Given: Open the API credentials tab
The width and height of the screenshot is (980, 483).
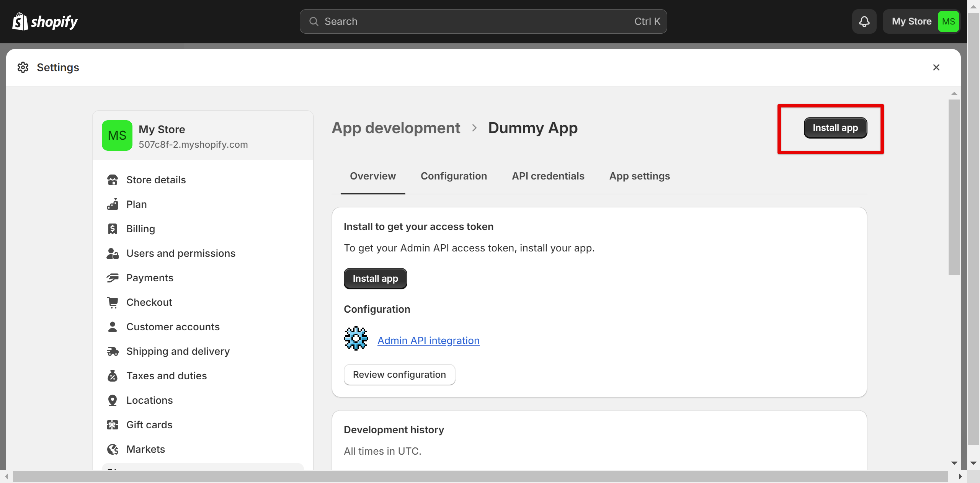Looking at the screenshot, I should [548, 176].
